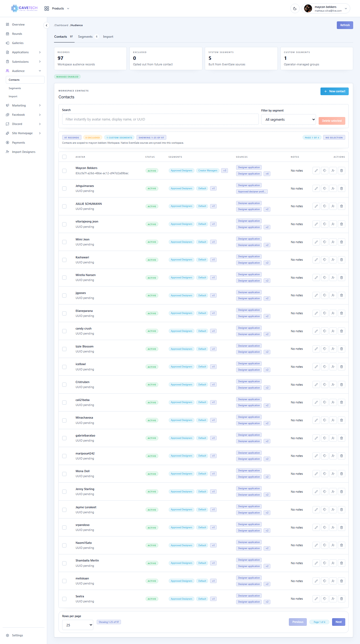Edit the Mona Doll contact

pos(316,474)
